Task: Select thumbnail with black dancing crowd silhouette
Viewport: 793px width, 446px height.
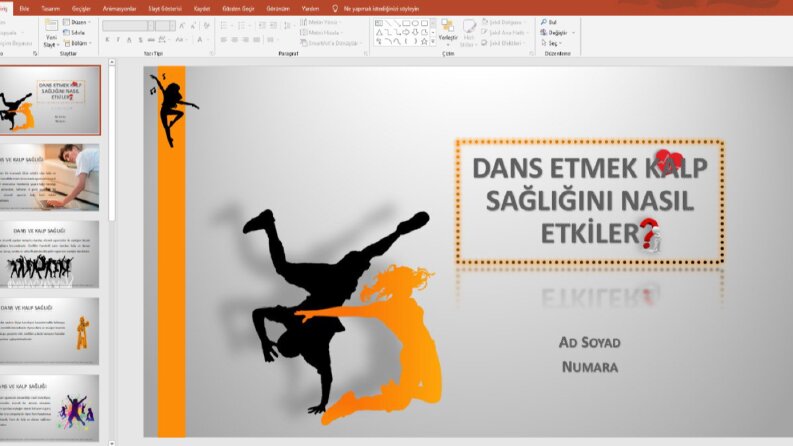Action: coord(50,254)
